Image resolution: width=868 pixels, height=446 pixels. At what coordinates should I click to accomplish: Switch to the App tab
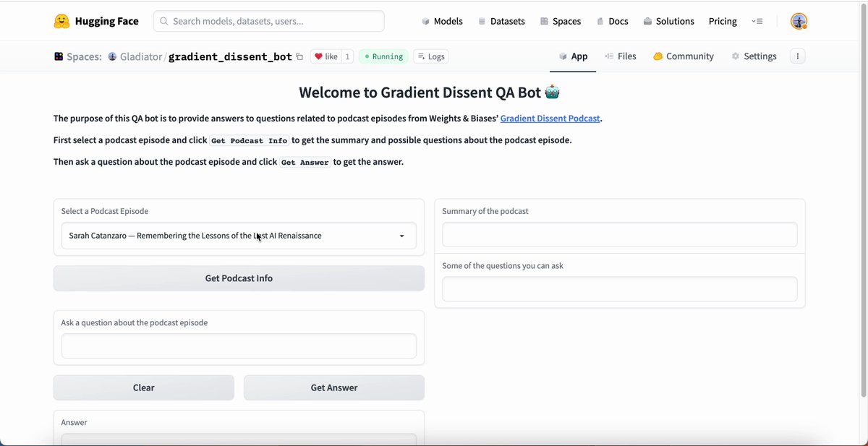[x=573, y=56]
